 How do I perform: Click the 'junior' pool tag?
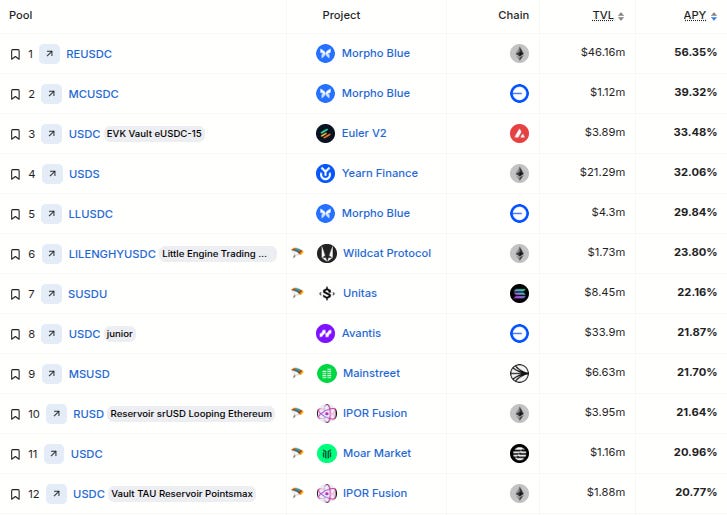point(119,334)
